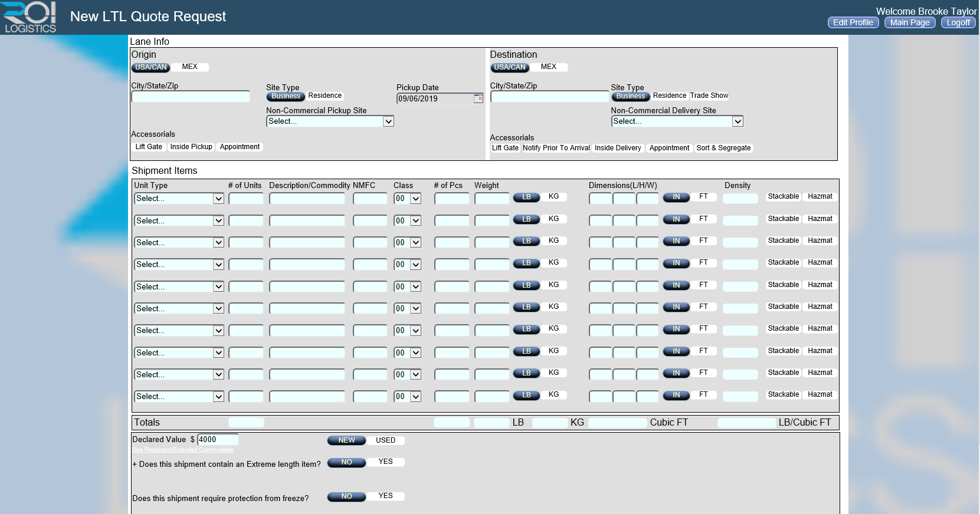Select FT dimension unit in first row

coord(703,196)
